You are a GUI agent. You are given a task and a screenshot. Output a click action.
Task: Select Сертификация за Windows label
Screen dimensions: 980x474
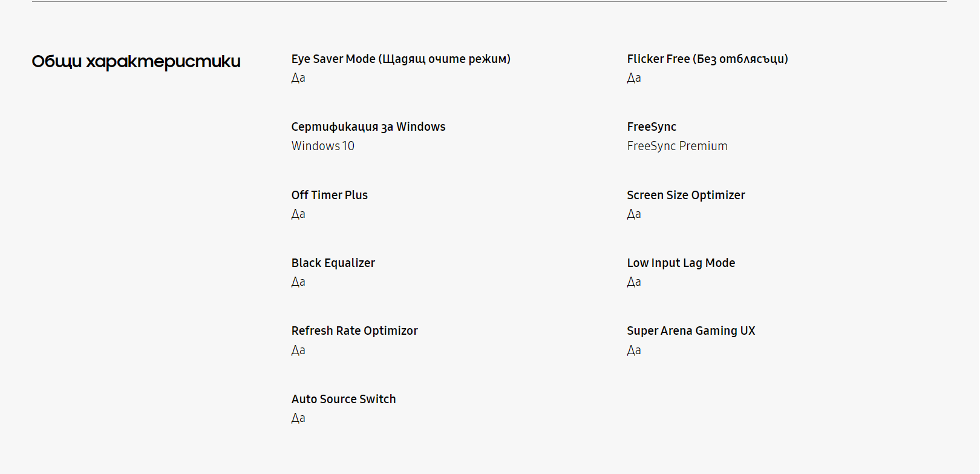click(x=368, y=127)
